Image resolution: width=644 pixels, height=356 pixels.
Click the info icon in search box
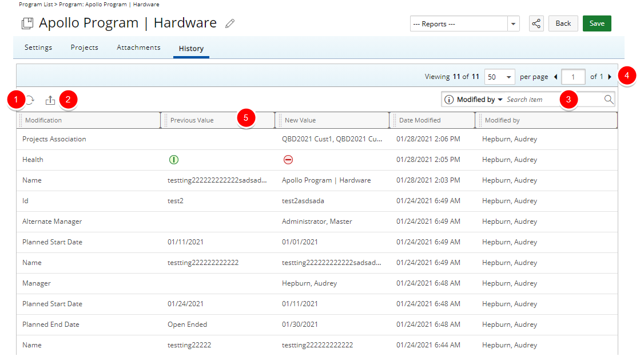pos(449,100)
